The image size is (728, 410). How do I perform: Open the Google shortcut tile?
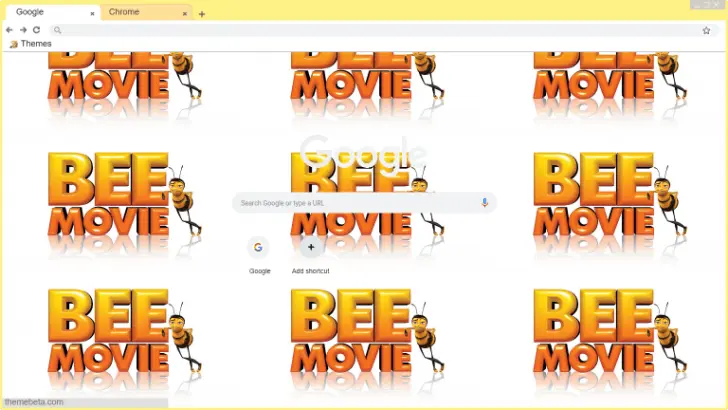pyautogui.click(x=259, y=248)
